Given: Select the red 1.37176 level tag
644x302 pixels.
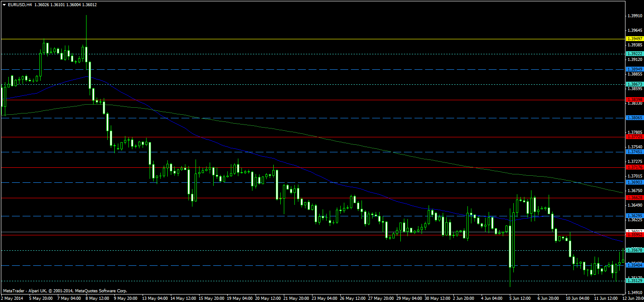Looking at the screenshot, I should 635,167.
